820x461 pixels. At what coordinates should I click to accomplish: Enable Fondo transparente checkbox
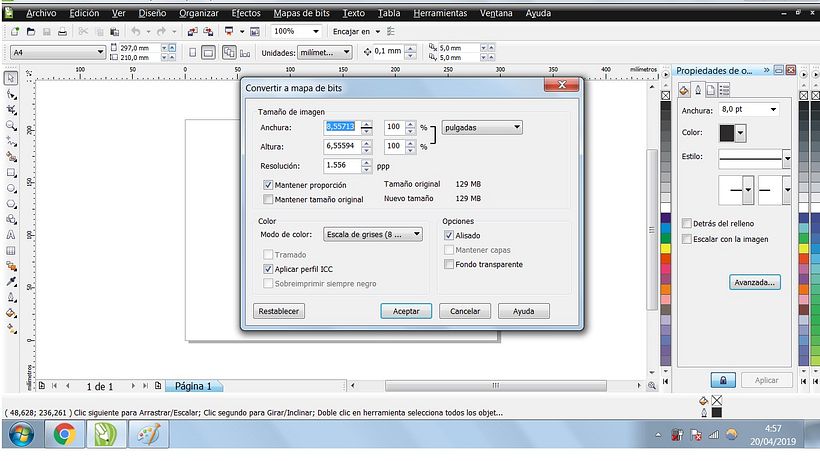pos(449,264)
